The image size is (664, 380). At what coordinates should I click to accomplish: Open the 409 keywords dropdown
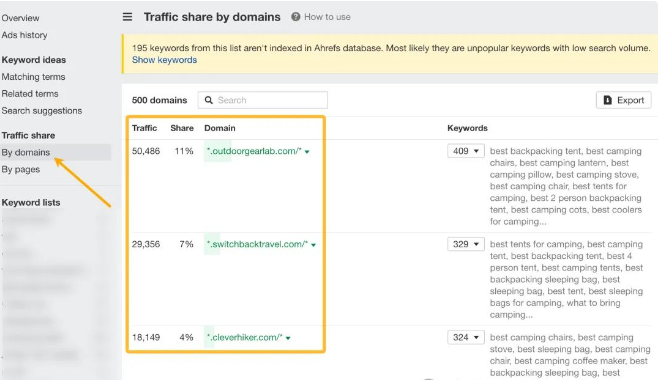(465, 151)
